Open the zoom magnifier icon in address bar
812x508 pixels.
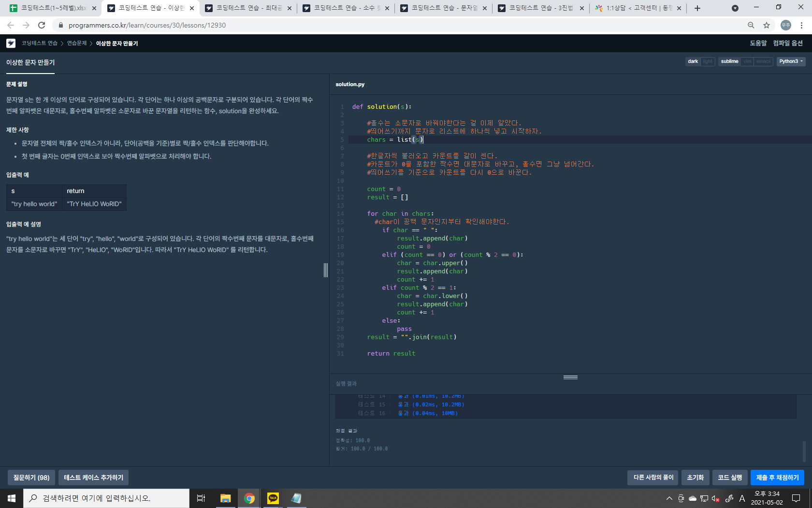tap(751, 25)
